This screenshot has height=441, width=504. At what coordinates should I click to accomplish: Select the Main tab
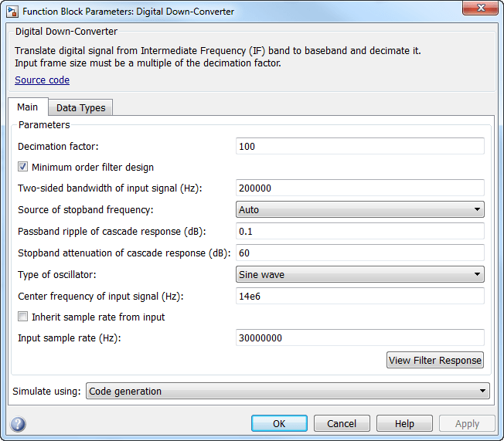click(x=28, y=107)
